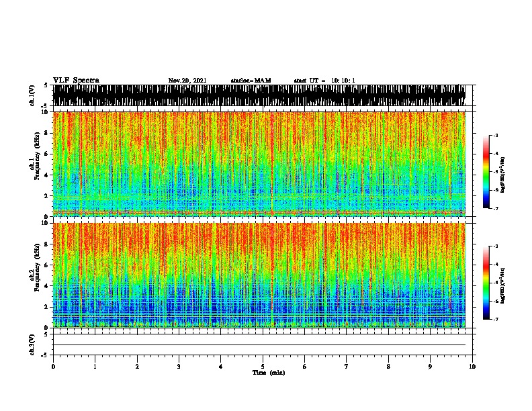
Task: Click the ch.1 spectrogram panel
Action: pyautogui.click(x=259, y=164)
